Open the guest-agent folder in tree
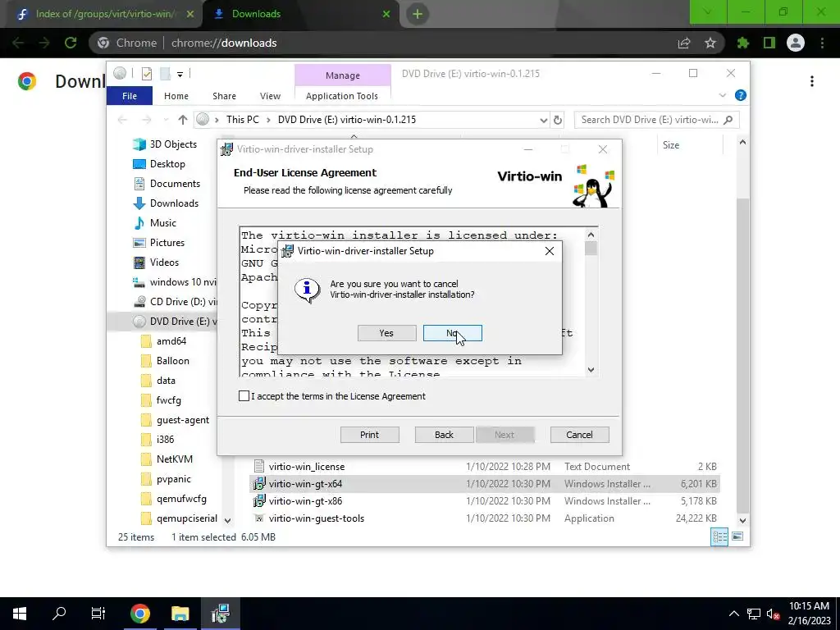The height and width of the screenshot is (630, 840). coord(176,420)
